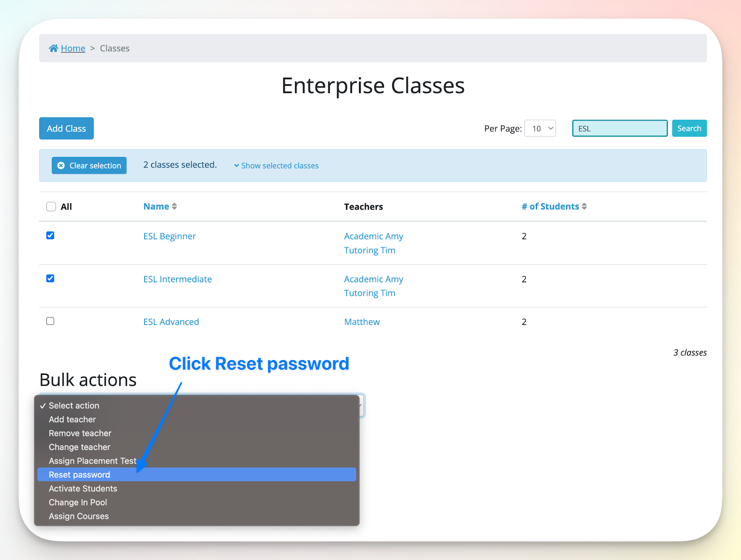
Task: Click sort arrows next to # of Students
Action: tap(584, 206)
